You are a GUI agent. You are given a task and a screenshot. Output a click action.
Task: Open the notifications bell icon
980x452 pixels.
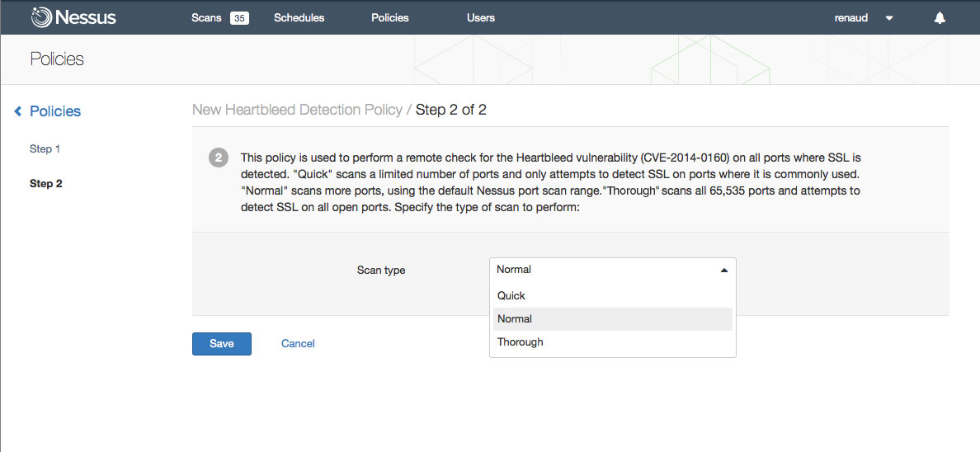click(x=940, y=18)
